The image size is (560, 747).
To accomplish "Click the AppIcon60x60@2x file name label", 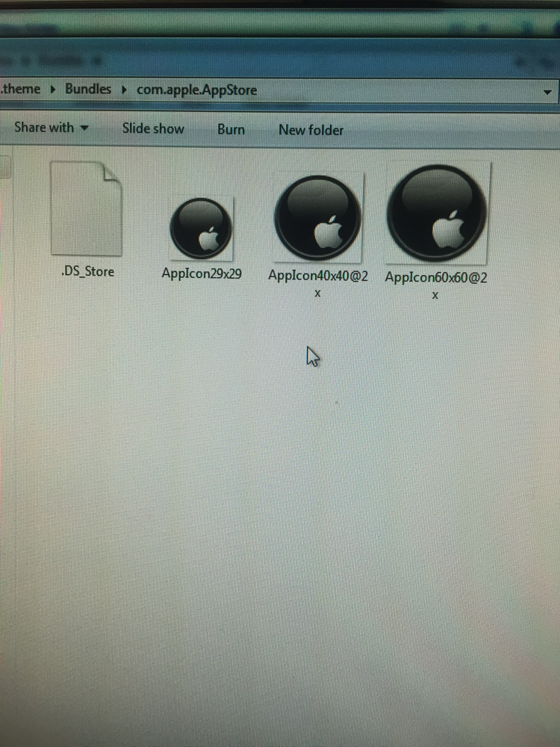I will (436, 285).
